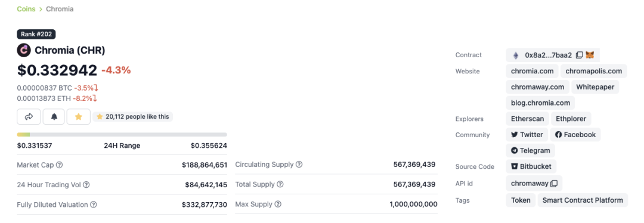Click the Total Supply help icon
Image resolution: width=644 pixels, height=223 pixels.
click(280, 184)
